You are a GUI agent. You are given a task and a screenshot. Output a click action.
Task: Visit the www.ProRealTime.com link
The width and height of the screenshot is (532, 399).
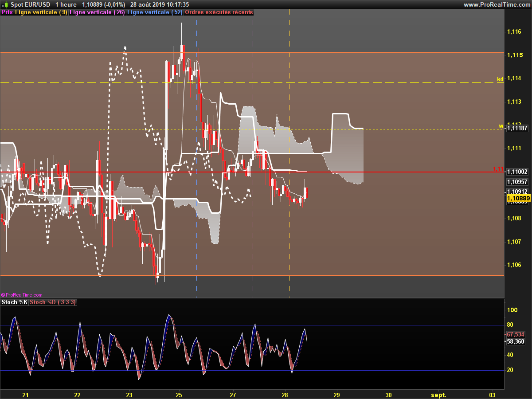[496, 4]
